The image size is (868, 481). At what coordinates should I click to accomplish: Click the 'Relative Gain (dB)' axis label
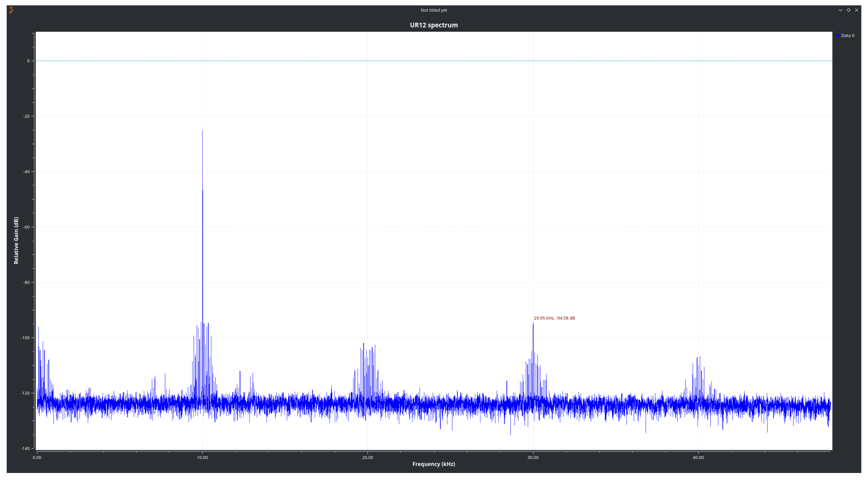pyautogui.click(x=16, y=240)
